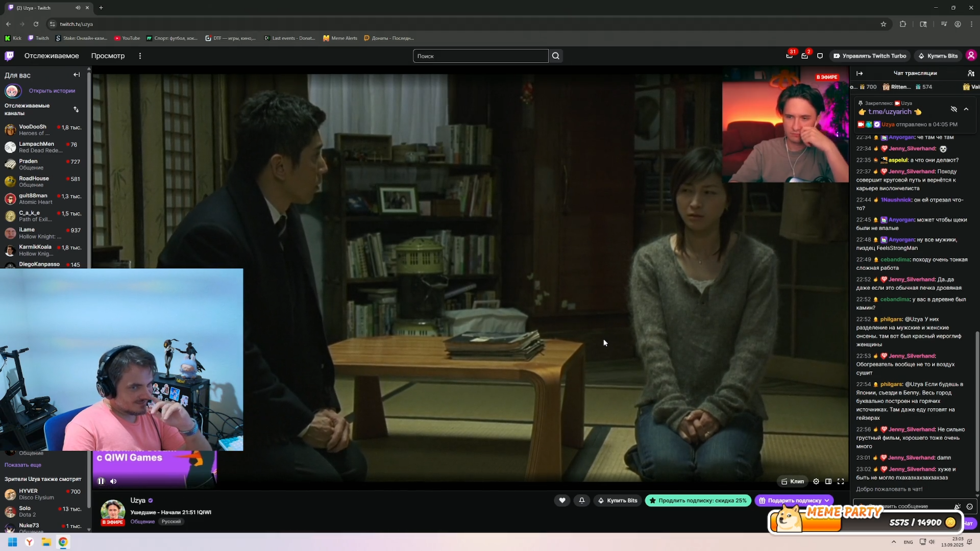
Task: Collapse the left For You sidebar
Action: 77,75
